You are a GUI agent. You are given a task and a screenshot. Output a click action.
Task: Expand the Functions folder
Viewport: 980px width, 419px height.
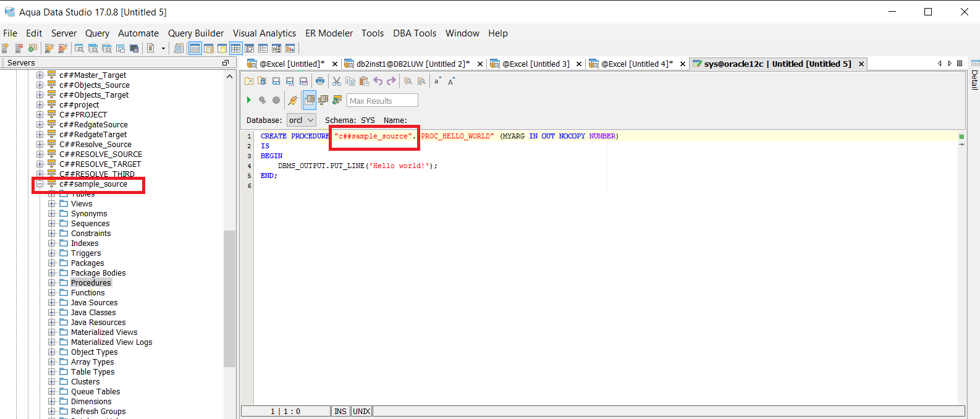point(52,293)
